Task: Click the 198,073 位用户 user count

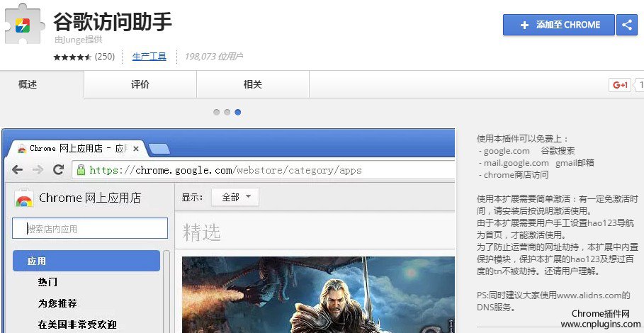Action: click(x=213, y=57)
